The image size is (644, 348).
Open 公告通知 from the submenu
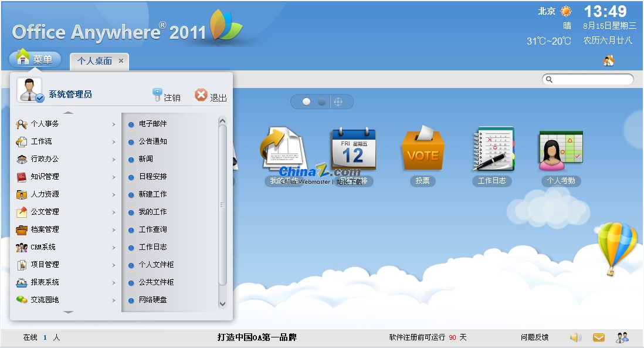pos(152,141)
